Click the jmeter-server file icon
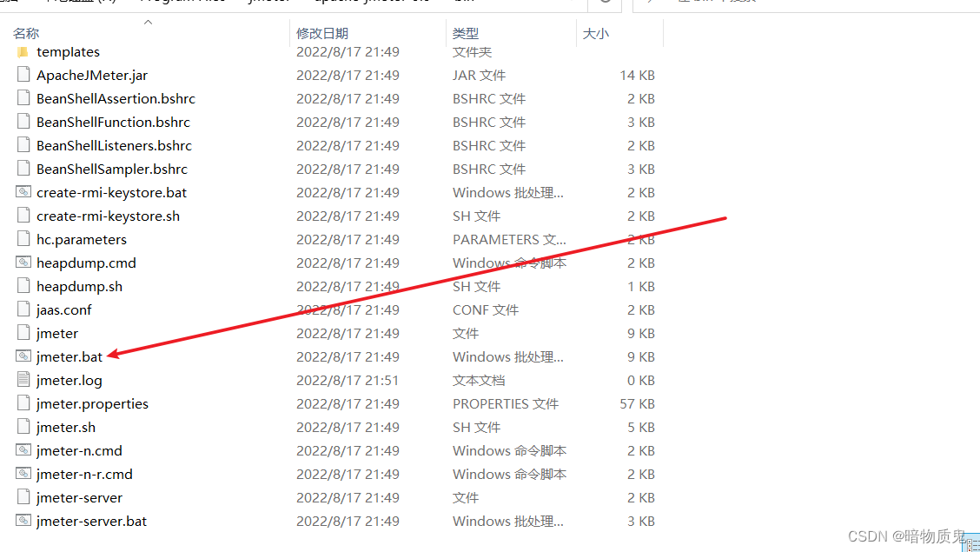The image size is (980, 552). [23, 497]
